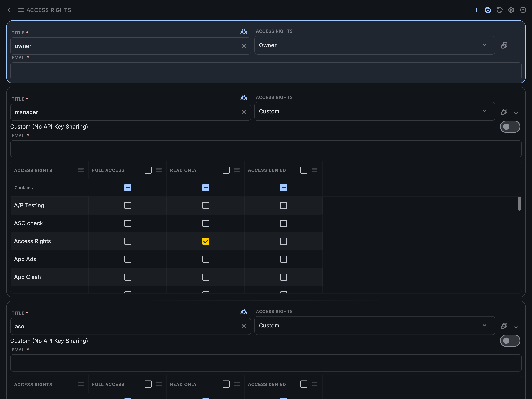532x399 pixels.
Task: Click the plus add icon in header
Action: pyautogui.click(x=476, y=10)
